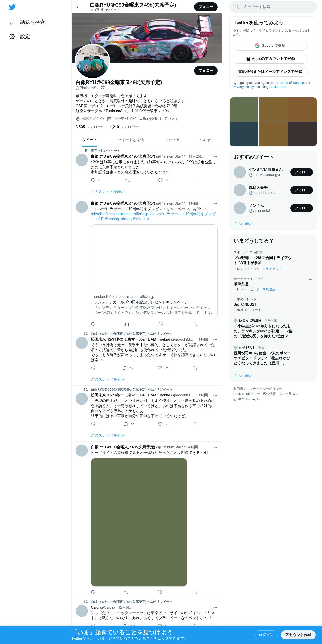322x644 pixels.
Task: Show thread under 表現の自由戦士 tweet
Action: [108, 435]
